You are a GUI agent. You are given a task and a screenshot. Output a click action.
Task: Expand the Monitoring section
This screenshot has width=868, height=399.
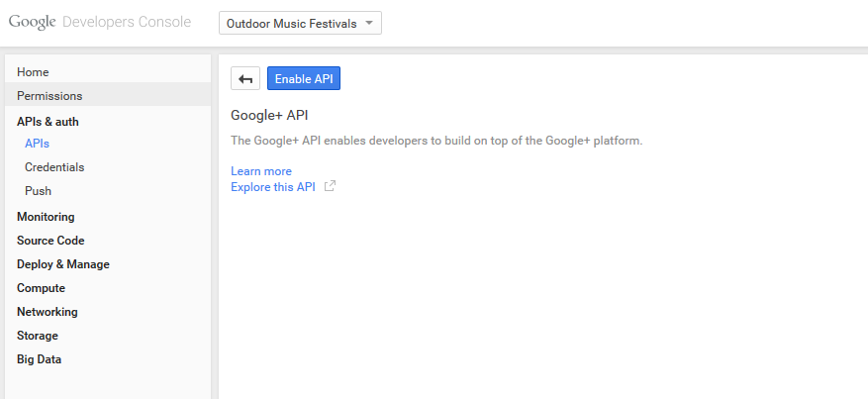(x=46, y=217)
